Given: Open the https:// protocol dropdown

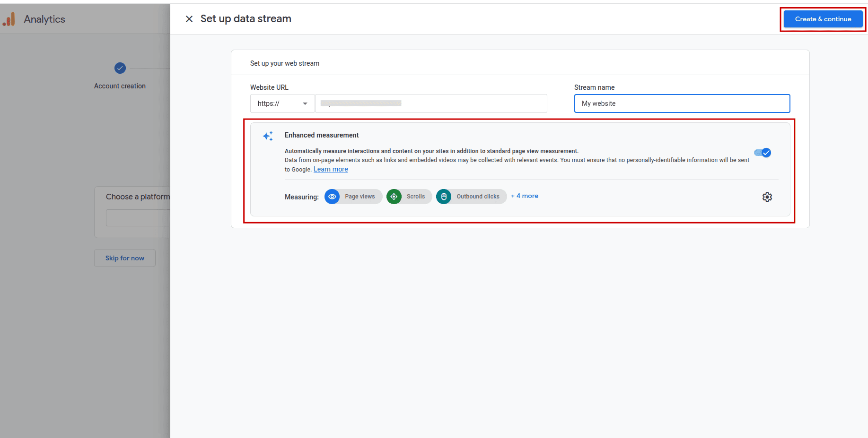Looking at the screenshot, I should point(282,103).
